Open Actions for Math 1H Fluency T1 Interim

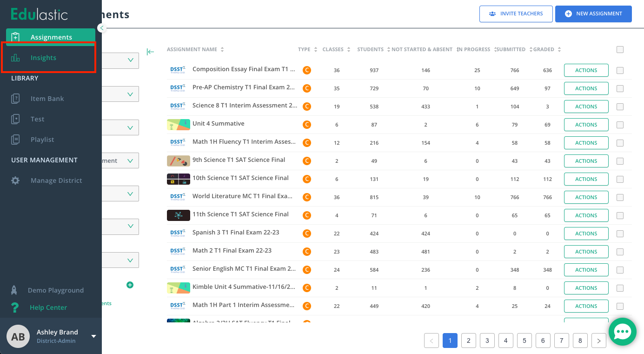tap(586, 143)
